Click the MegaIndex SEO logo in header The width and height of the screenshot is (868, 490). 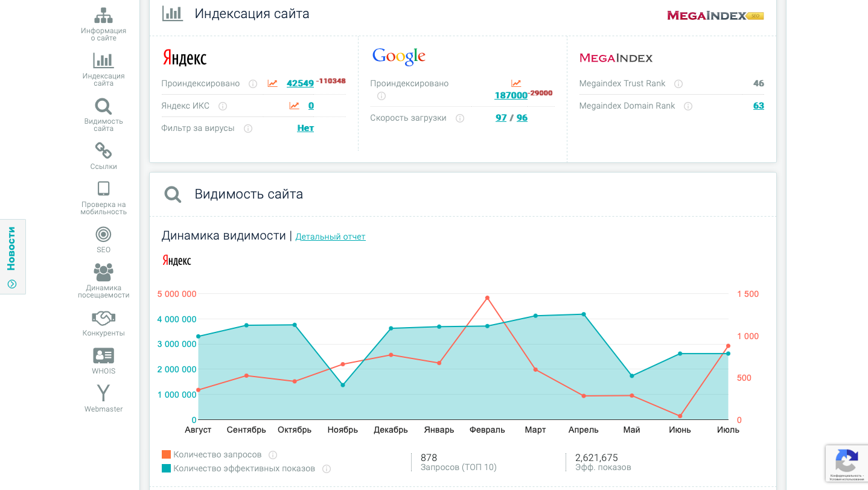(x=715, y=16)
